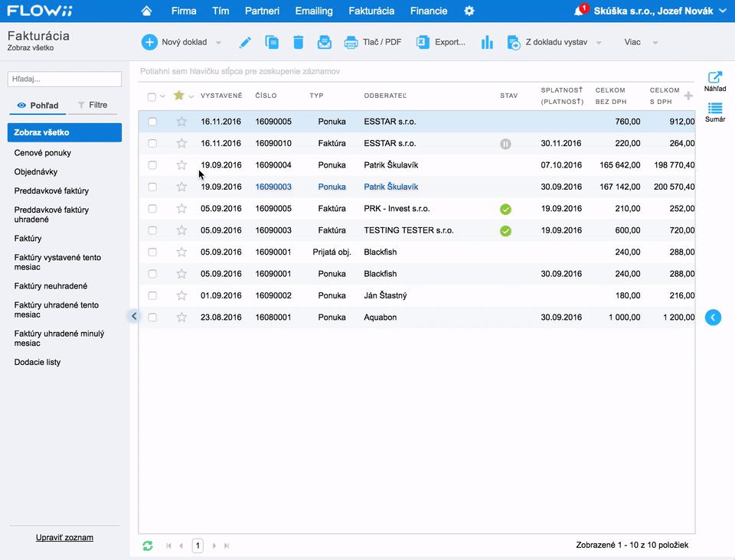Screen dimensions: 735x560
Task: Go to the next page arrow
Action: point(214,545)
